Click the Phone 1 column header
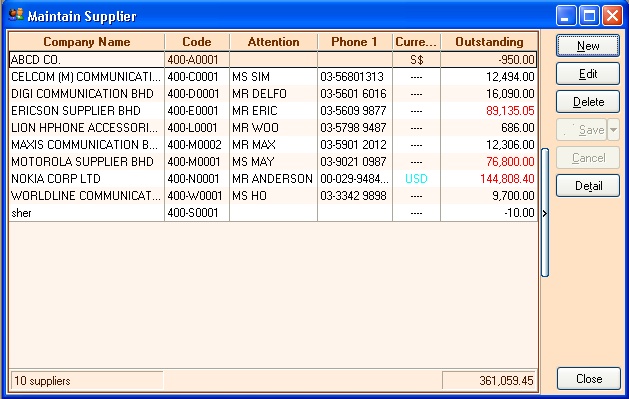 [355, 42]
